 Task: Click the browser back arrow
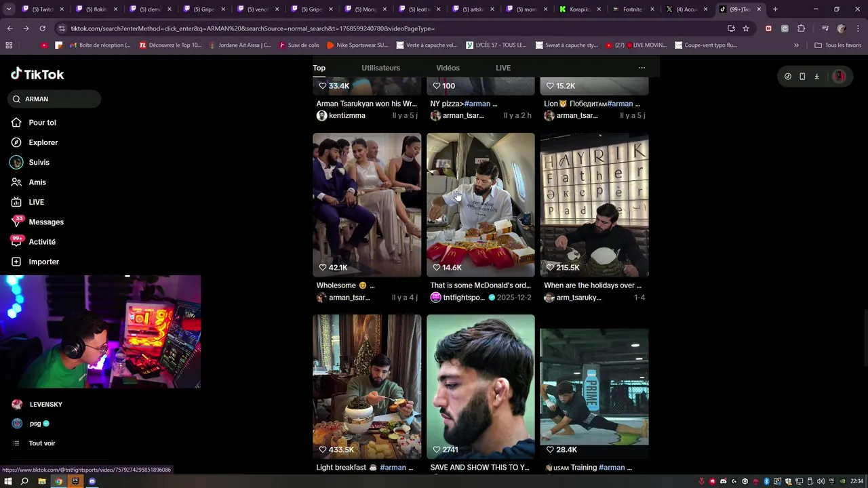coord(9,28)
